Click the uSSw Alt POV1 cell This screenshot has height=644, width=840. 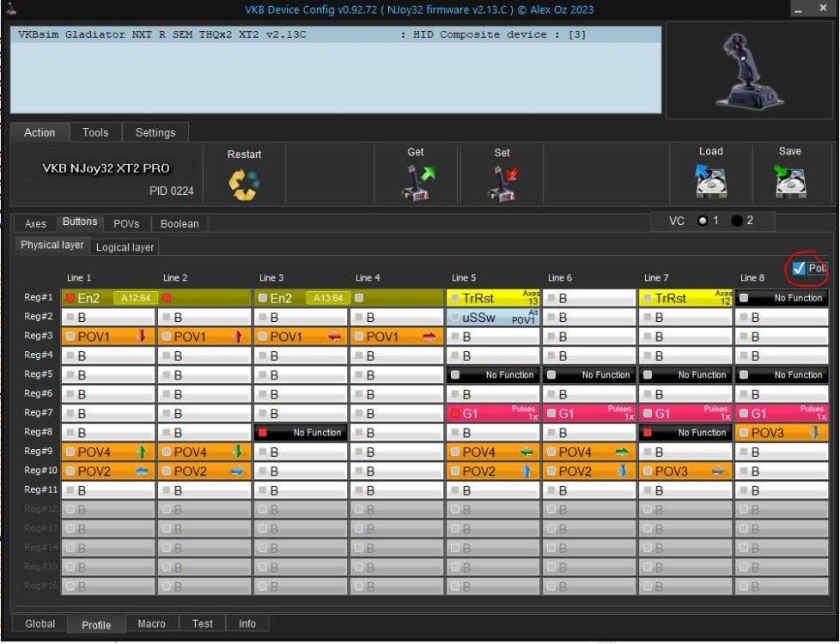[493, 317]
